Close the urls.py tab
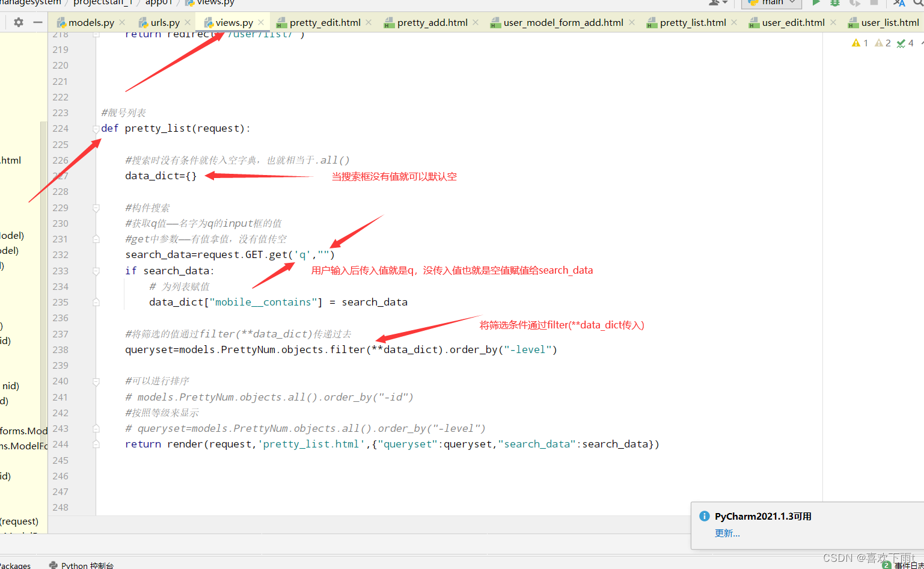 [188, 22]
